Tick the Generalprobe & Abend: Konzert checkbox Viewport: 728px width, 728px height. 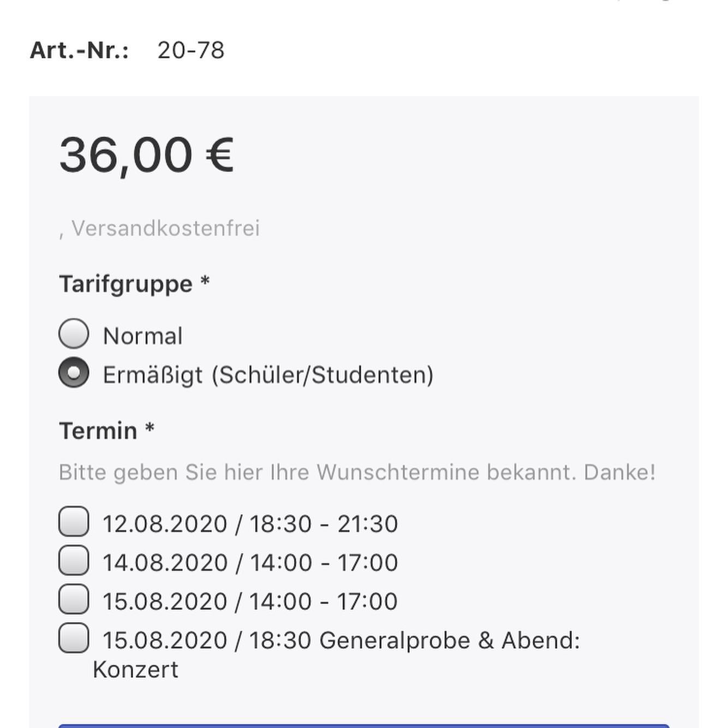click(74, 637)
